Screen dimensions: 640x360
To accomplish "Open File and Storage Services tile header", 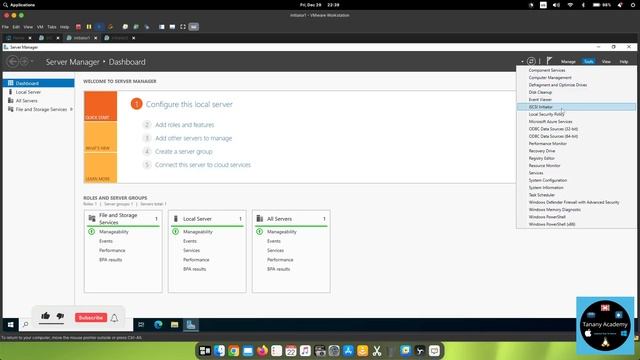I will [x=123, y=219].
